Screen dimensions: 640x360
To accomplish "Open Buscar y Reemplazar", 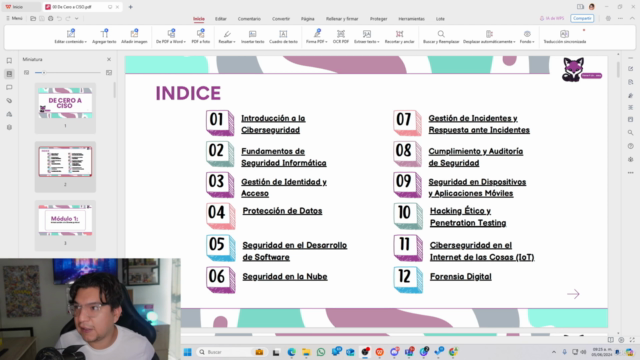I will [x=441, y=36].
